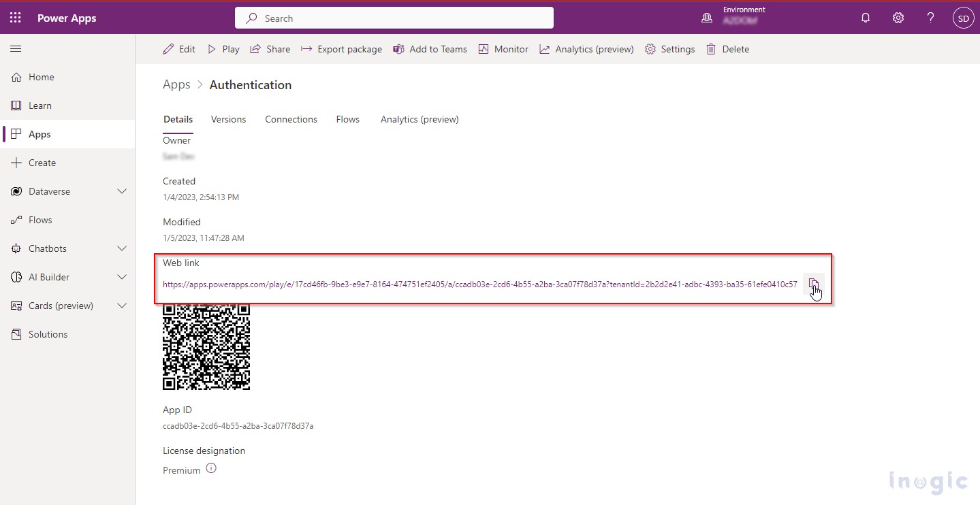Click the Premium license text
The height and width of the screenshot is (505, 980).
(181, 470)
